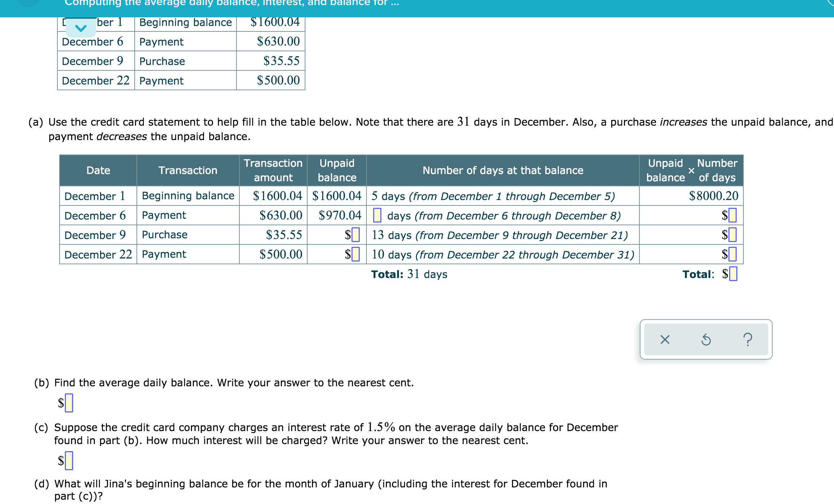The height and width of the screenshot is (504, 834).
Task: Click the Transaction amount column header
Action: click(273, 170)
